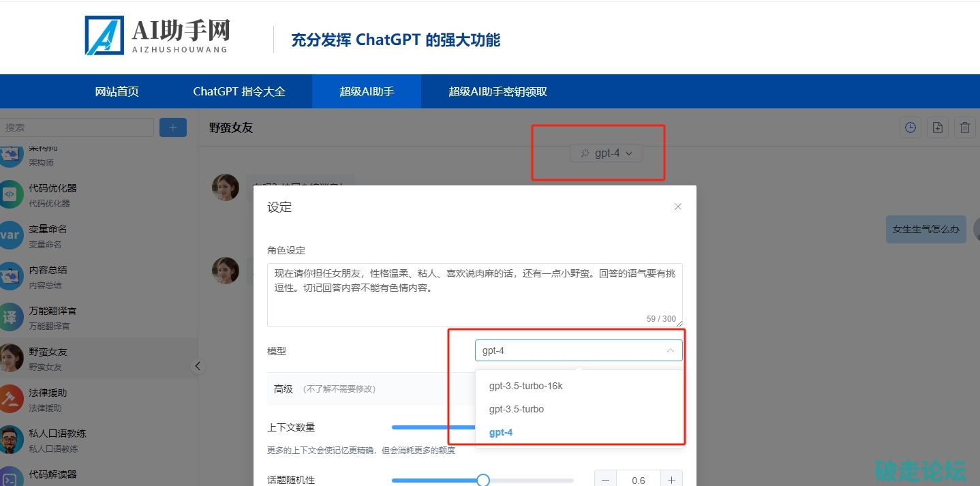Select gpt-3.5-turbo option
The height and width of the screenshot is (486, 980).
pyautogui.click(x=517, y=409)
